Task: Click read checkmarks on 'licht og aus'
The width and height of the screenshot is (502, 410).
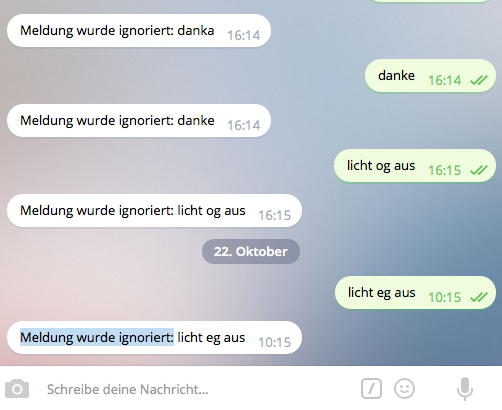Action: [x=479, y=170]
